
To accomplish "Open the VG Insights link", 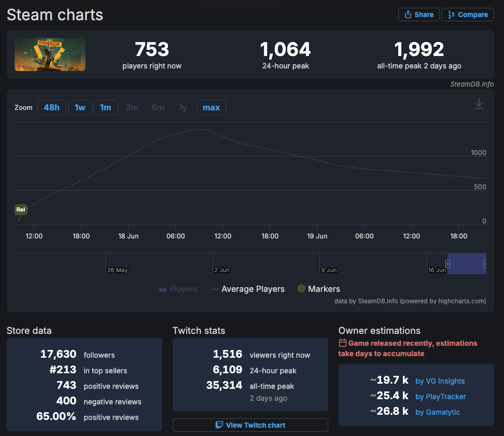I will pos(440,381).
